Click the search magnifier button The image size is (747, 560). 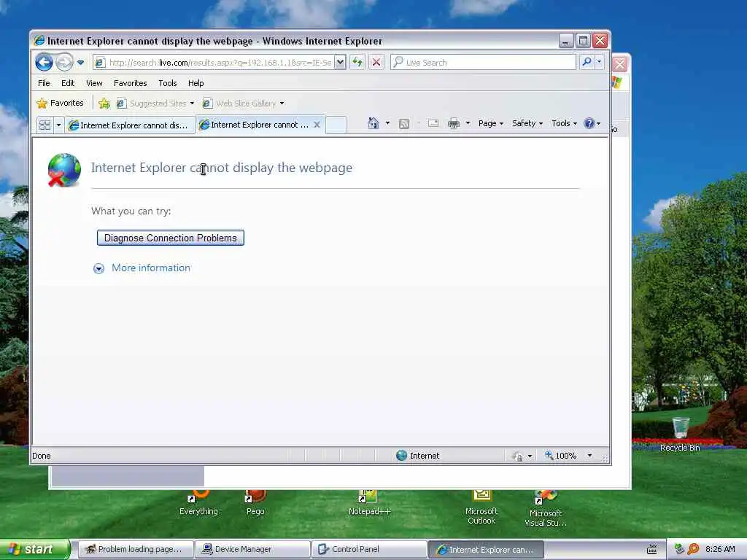tap(587, 63)
